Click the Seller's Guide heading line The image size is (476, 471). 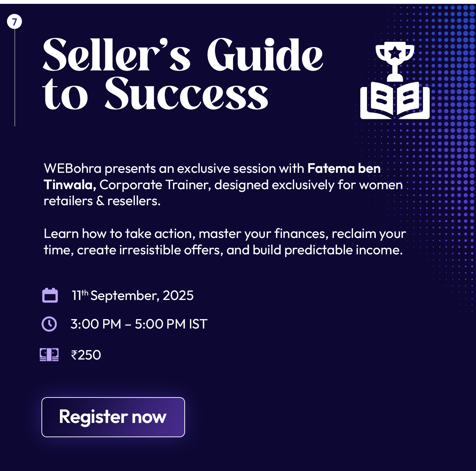pos(183,55)
